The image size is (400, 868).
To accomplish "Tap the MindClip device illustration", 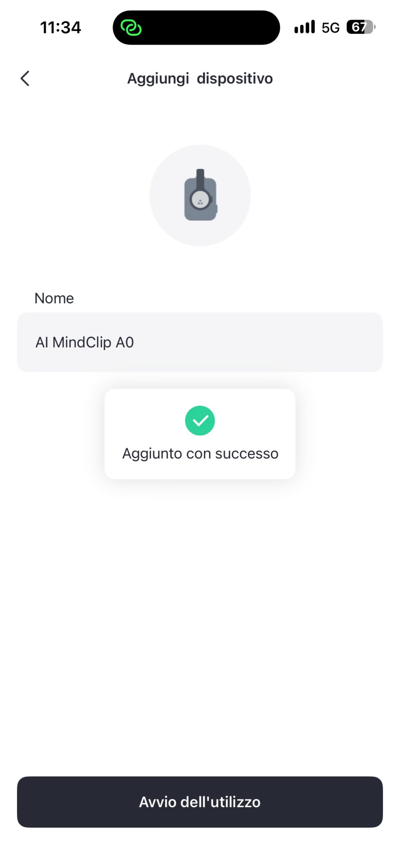I will [x=201, y=195].
